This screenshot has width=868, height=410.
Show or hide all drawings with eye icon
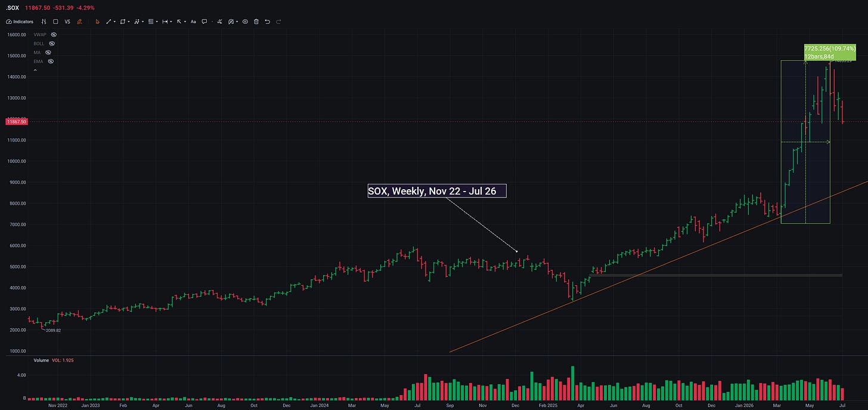(x=245, y=21)
